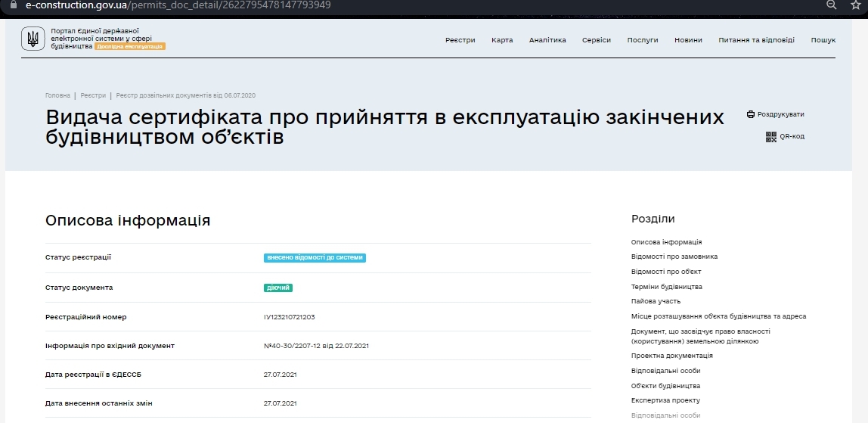This screenshot has height=423, width=868.
Task: Click the Дослідна експлуатація orange badge
Action: [x=129, y=46]
